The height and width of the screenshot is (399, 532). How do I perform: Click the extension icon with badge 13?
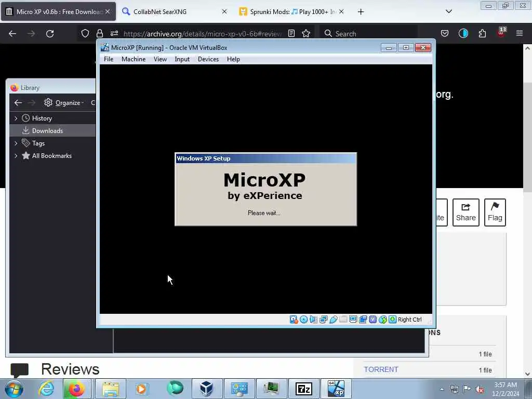(501, 33)
